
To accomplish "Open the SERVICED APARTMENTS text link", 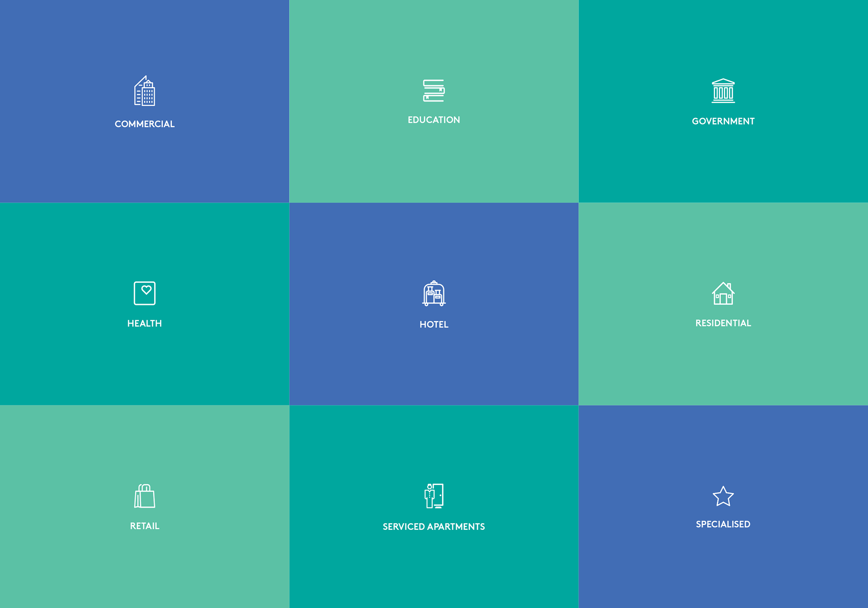I will pos(434,527).
